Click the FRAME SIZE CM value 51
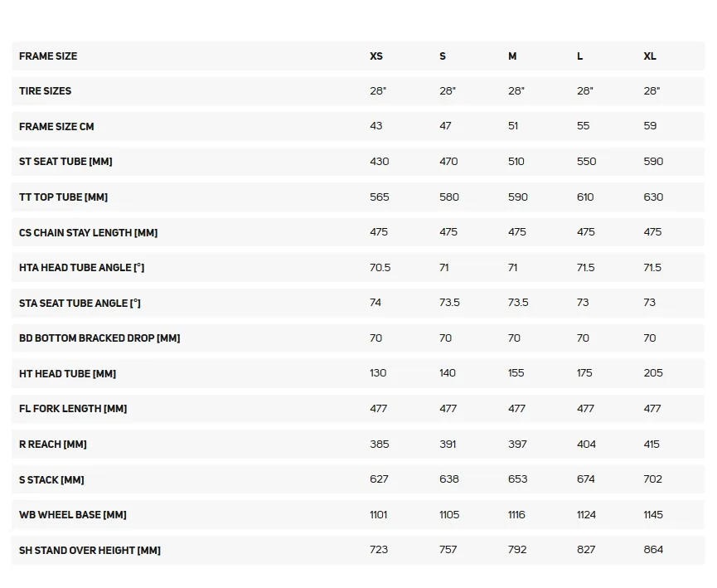717x588 pixels. pyautogui.click(x=513, y=126)
